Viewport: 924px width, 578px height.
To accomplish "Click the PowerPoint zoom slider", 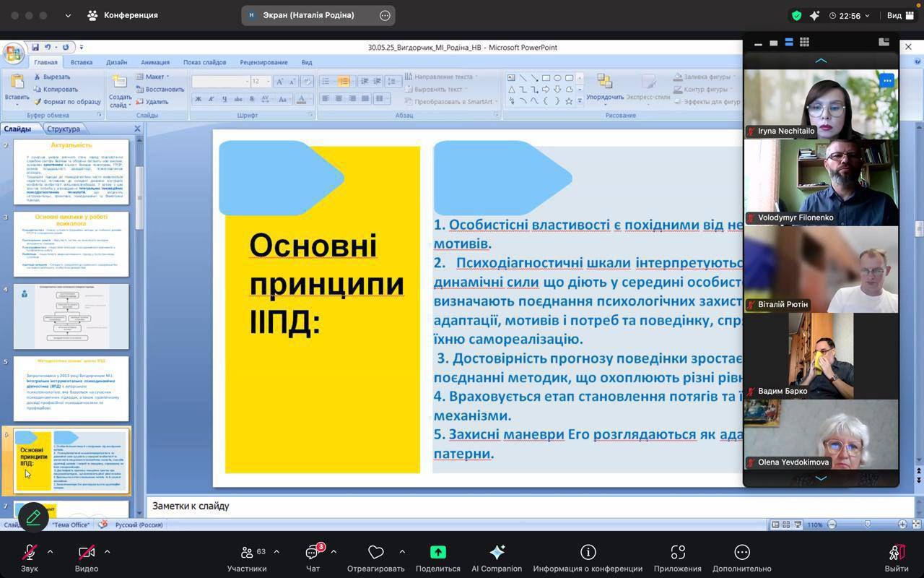I will tap(867, 525).
